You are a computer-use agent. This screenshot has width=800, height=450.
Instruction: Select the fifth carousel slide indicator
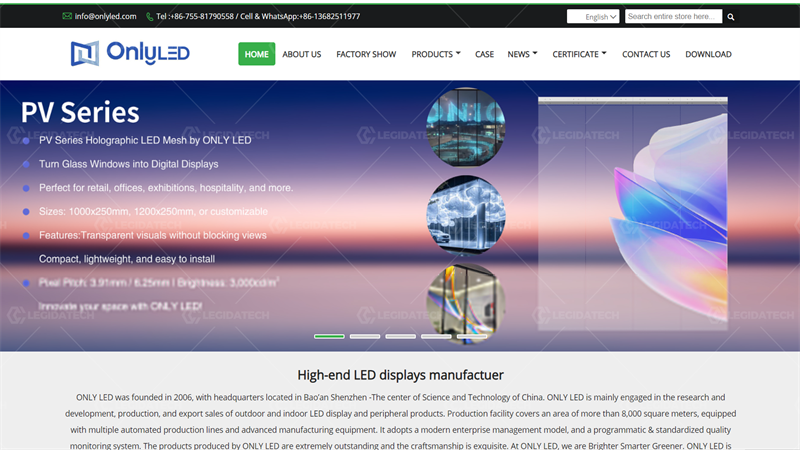(472, 336)
